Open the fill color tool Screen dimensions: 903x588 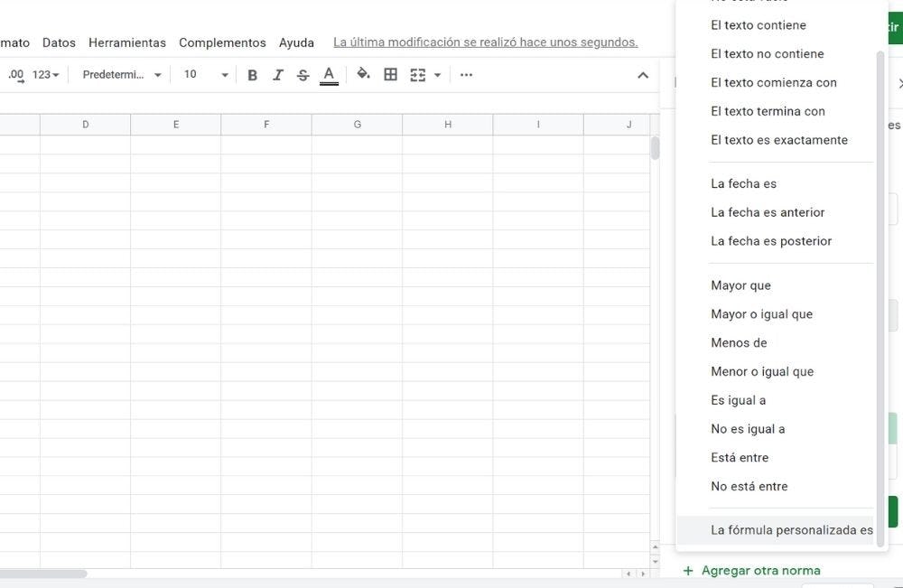coord(361,74)
